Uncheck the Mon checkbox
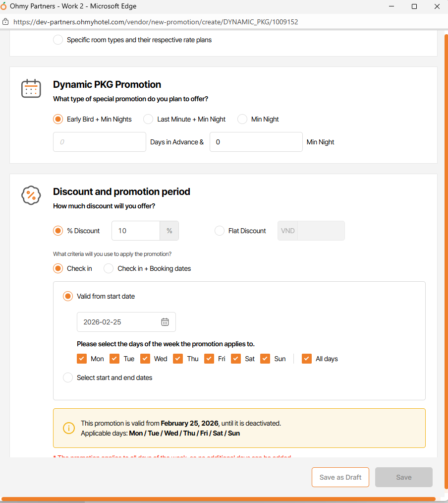The height and width of the screenshot is (503, 448). [82, 359]
